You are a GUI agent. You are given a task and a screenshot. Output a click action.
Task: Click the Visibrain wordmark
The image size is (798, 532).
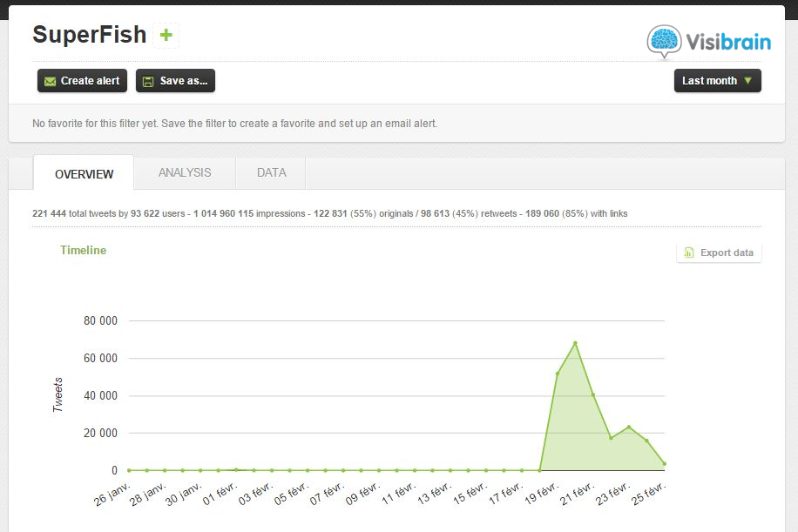(x=728, y=42)
